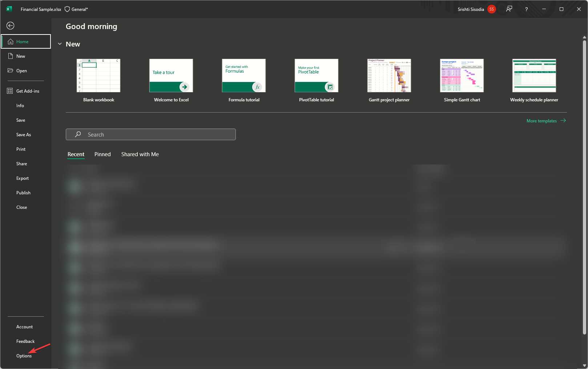Click the More templates link
The height and width of the screenshot is (369, 588).
(546, 121)
